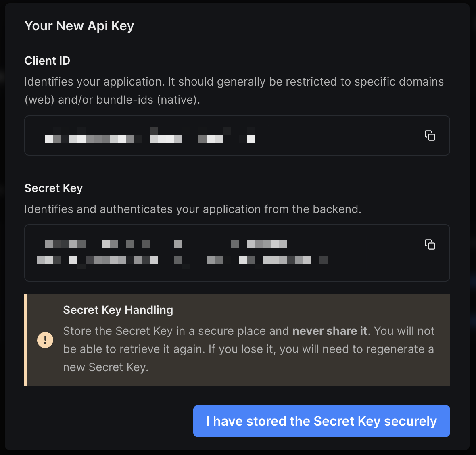This screenshot has height=455, width=476.
Task: Click 'I have stored the Secret Key securely'
Action: click(321, 421)
